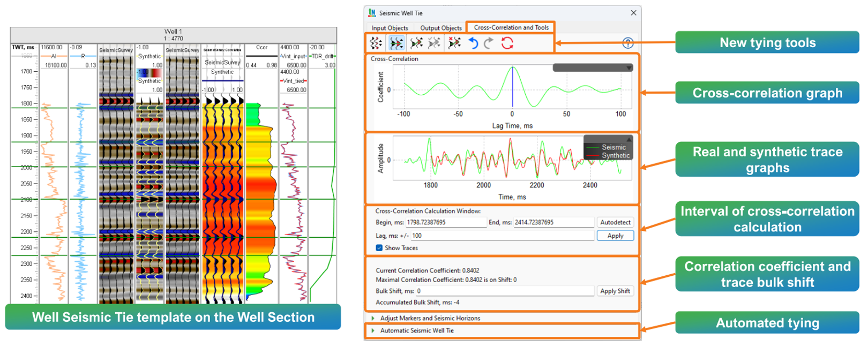This screenshot has height=347, width=868.
Task: Reset tie with red circular arrows icon
Action: [x=507, y=43]
